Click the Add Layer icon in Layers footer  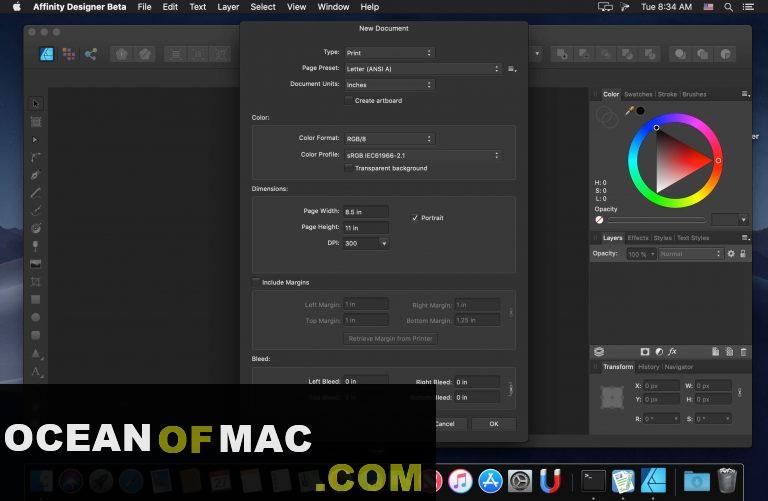(716, 352)
